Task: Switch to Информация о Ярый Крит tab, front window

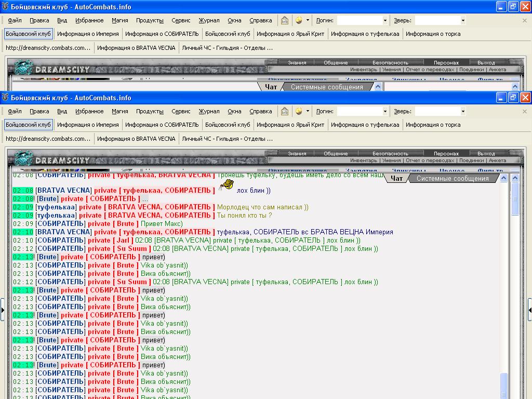Action: 290,125
